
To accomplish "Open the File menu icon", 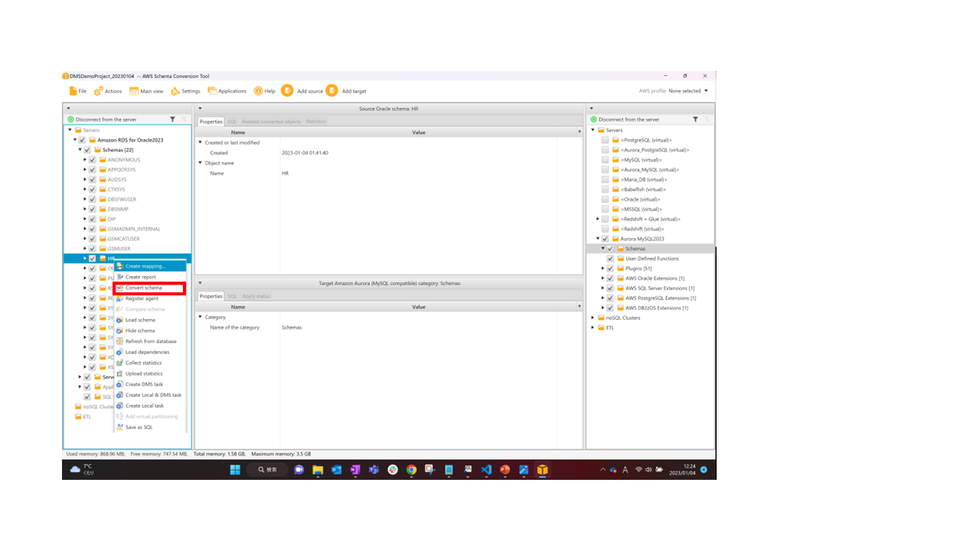I will [73, 91].
